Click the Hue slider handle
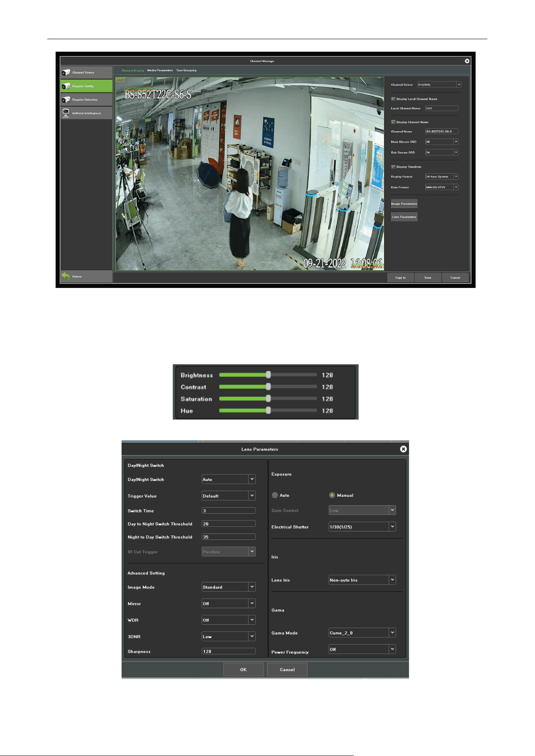Viewport: 535px width, 756px height. (x=268, y=410)
